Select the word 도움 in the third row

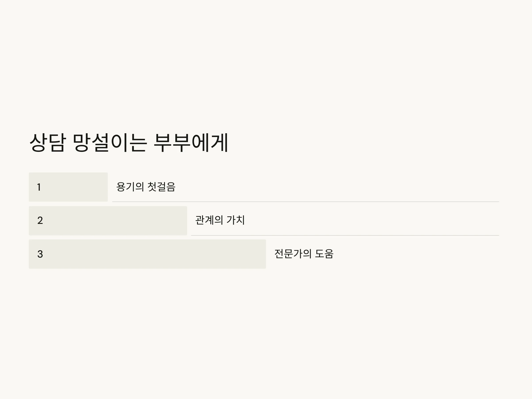click(x=324, y=254)
